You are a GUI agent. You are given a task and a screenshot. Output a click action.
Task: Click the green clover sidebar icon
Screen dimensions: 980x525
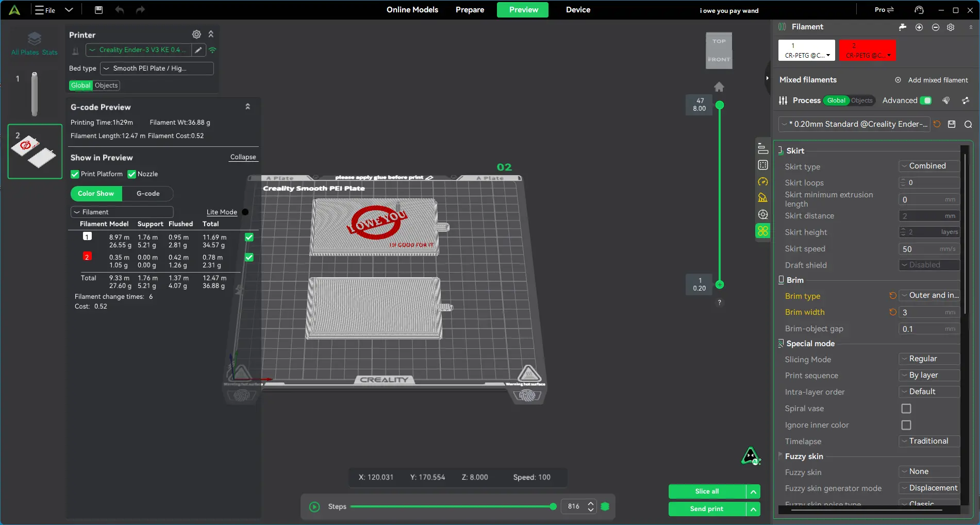tap(763, 231)
